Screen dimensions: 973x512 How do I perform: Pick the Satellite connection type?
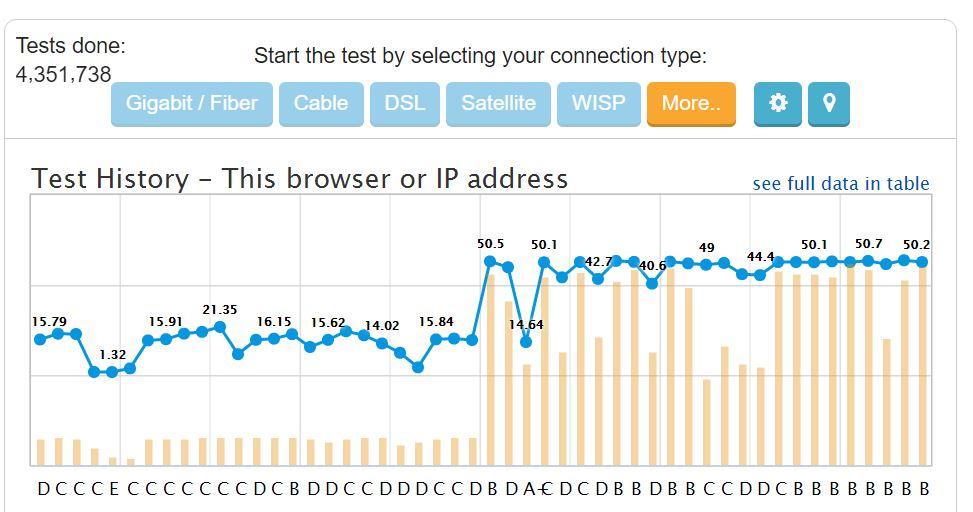point(498,104)
